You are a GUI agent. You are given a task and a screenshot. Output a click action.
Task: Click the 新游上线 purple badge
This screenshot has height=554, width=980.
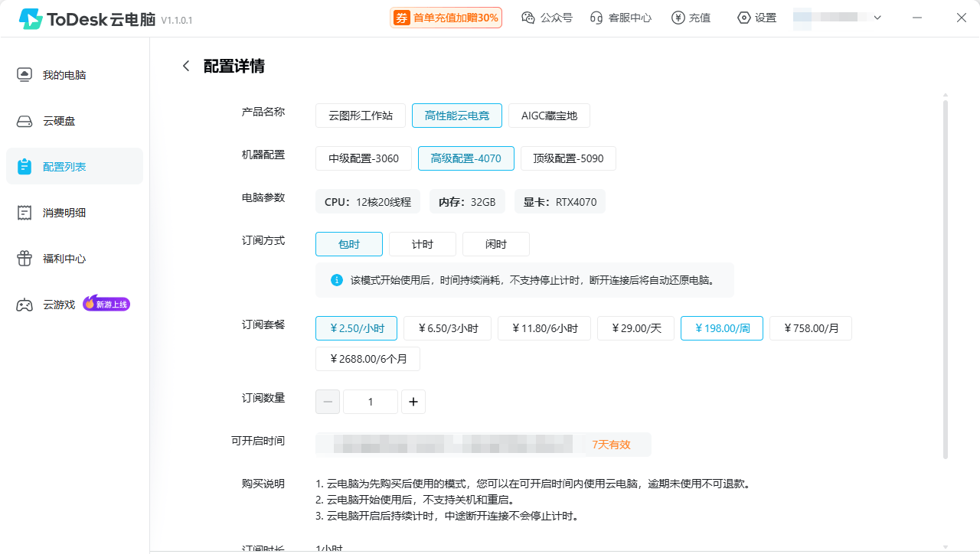click(x=106, y=304)
